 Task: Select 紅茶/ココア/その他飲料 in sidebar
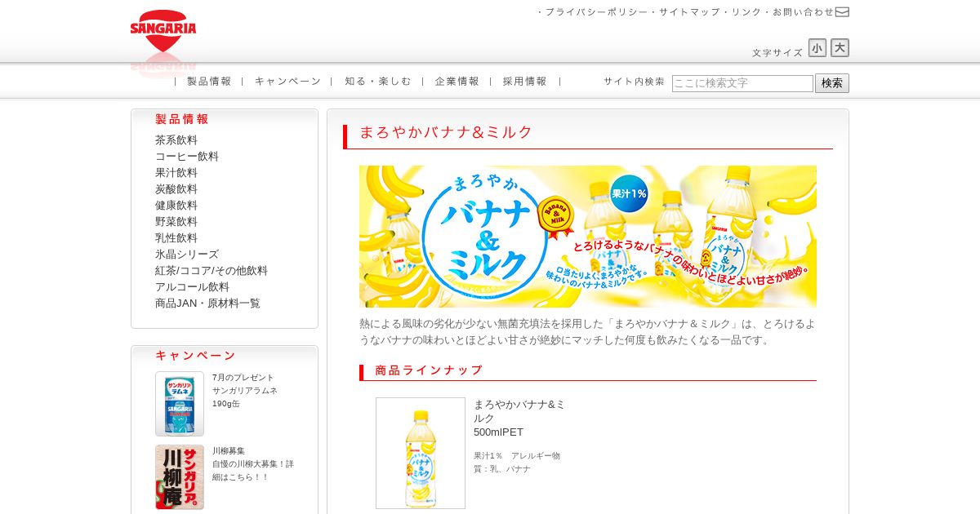(212, 271)
